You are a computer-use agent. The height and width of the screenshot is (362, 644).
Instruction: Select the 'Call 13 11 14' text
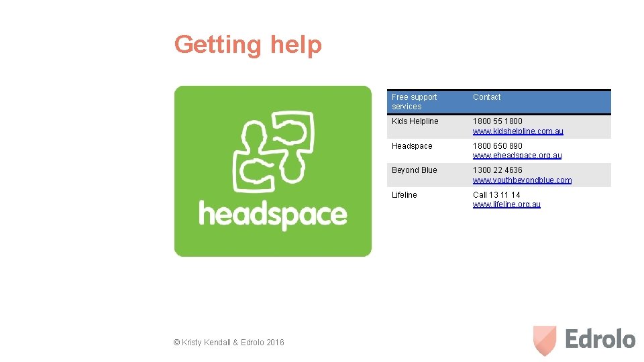pos(496,195)
